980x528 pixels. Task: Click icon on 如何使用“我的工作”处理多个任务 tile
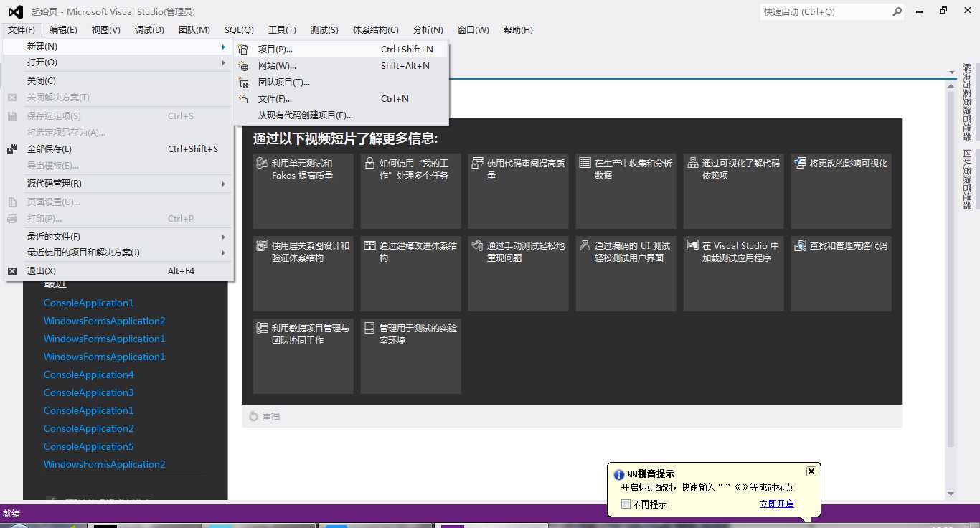(x=369, y=163)
